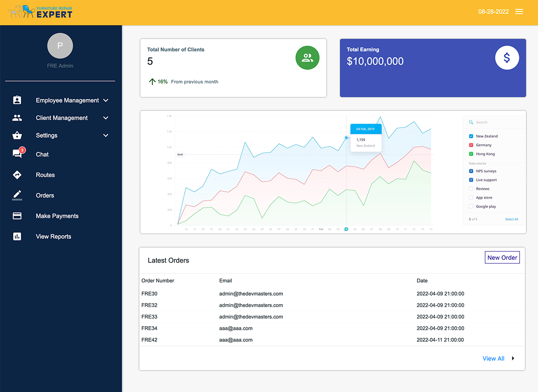Screen dimensions: 538x392
Task: Click the View Reports chart icon
Action: (17, 237)
